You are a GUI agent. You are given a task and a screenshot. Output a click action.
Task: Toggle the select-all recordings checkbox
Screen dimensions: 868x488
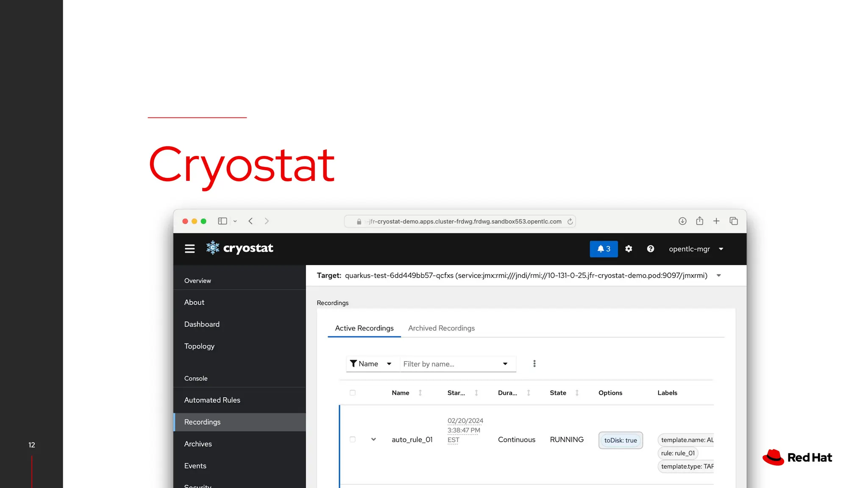[x=353, y=393]
